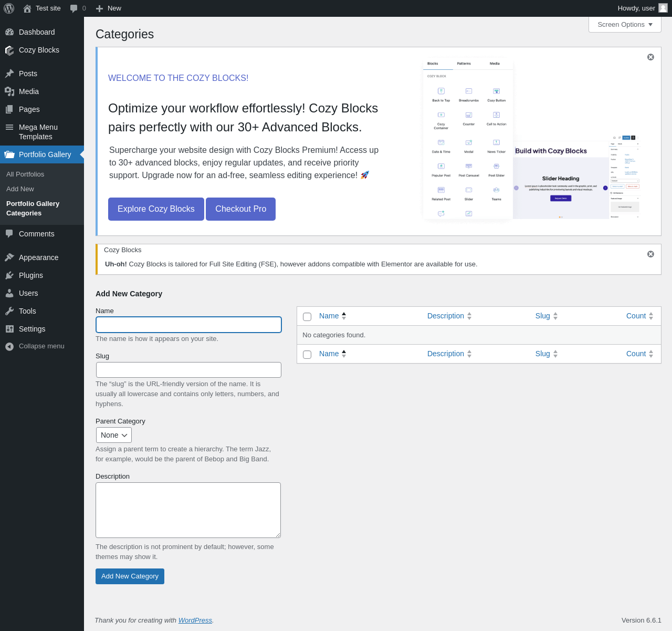Viewport: 672px width, 631px height.
Task: Click the New label in admin bar
Action: [x=114, y=8]
